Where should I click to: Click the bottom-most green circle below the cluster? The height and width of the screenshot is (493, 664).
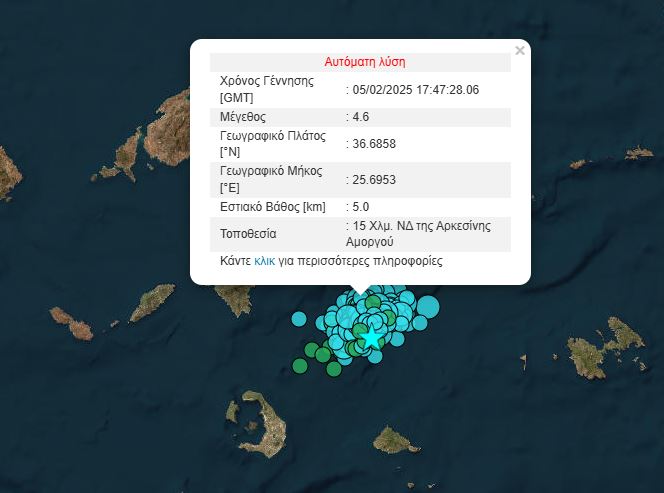pyautogui.click(x=334, y=369)
